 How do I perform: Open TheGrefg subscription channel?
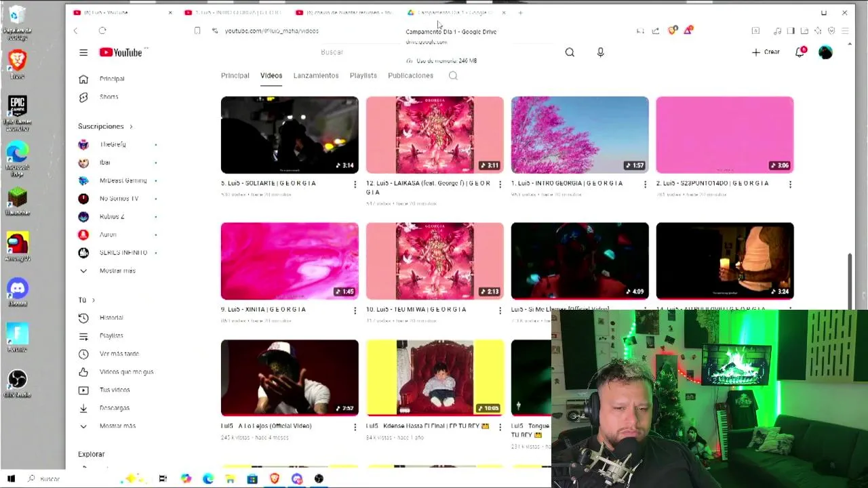[x=113, y=144]
